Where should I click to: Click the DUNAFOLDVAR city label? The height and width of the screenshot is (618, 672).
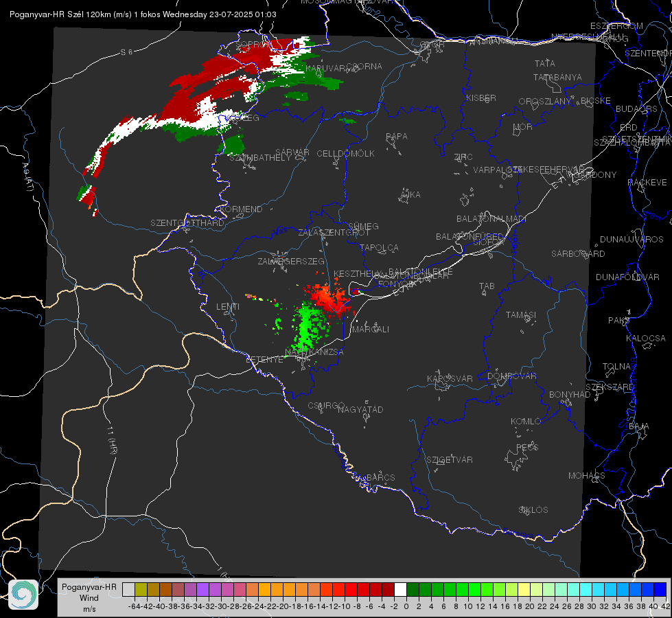627,277
